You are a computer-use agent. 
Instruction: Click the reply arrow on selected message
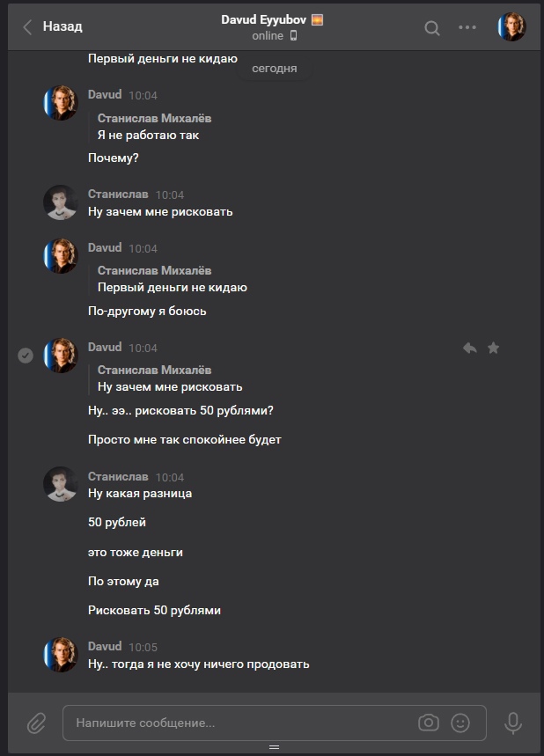[x=470, y=348]
